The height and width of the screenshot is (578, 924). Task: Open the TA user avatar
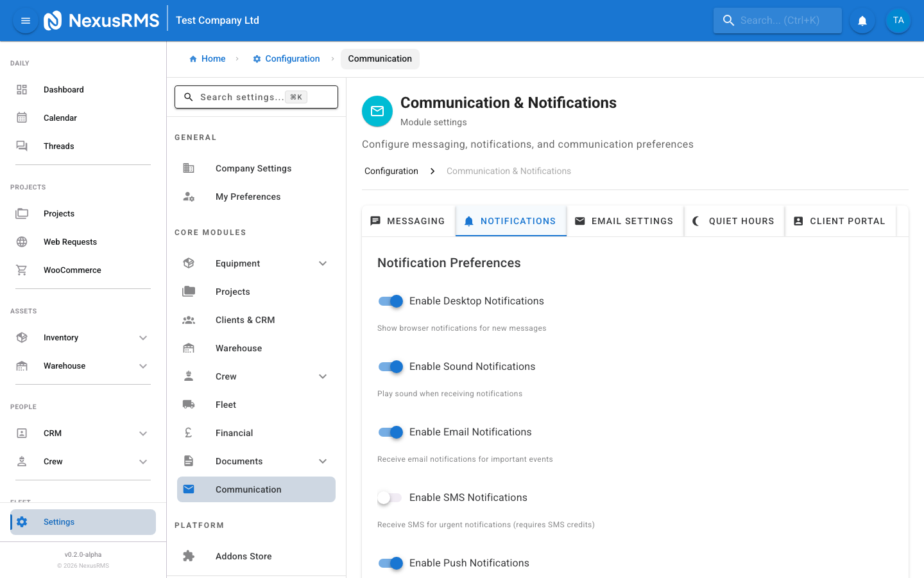898,21
